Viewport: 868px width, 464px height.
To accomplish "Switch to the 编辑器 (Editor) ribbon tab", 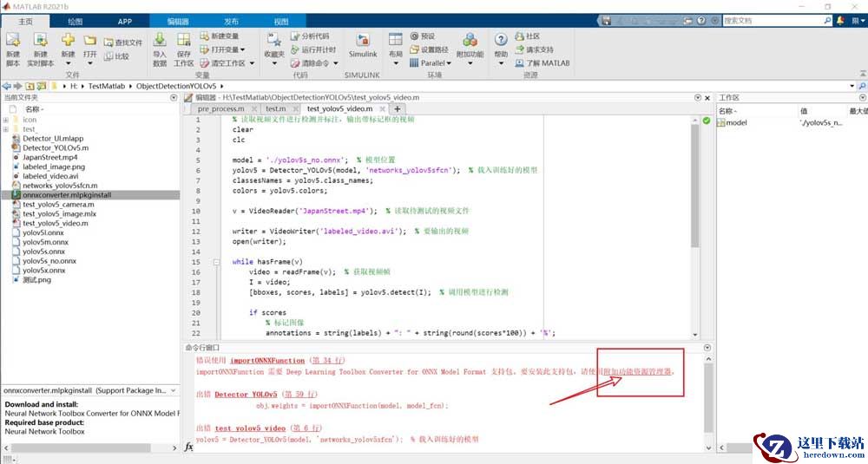I will (x=178, y=22).
